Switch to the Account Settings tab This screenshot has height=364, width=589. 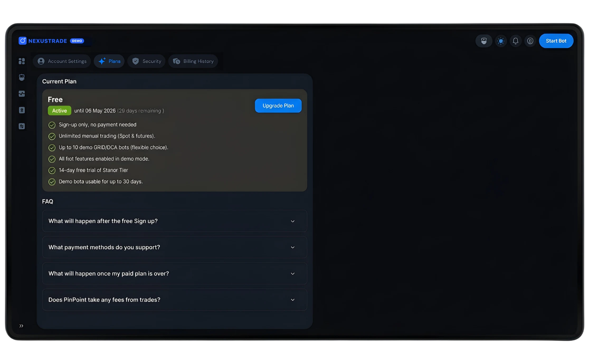pyautogui.click(x=62, y=61)
